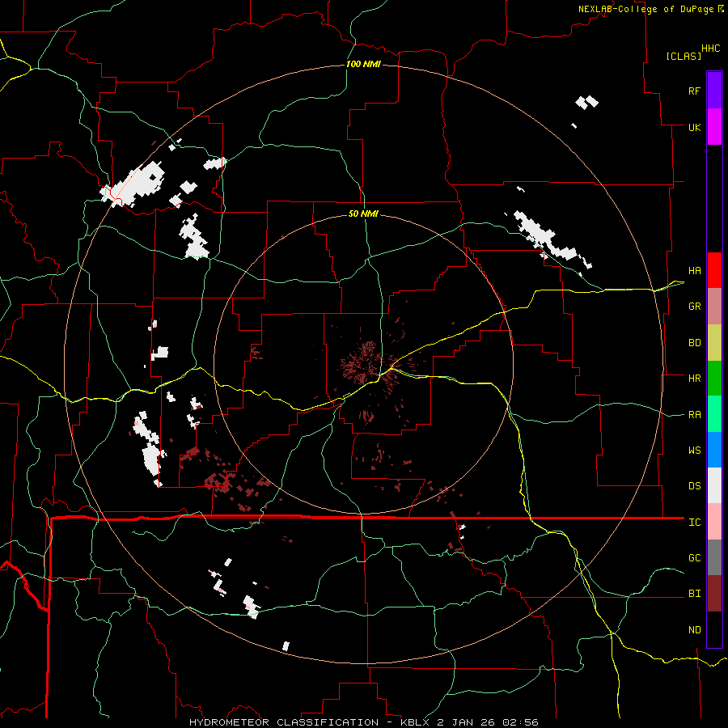Click the HYDROMETEOR CLASSIFICATION title text

tap(284, 722)
